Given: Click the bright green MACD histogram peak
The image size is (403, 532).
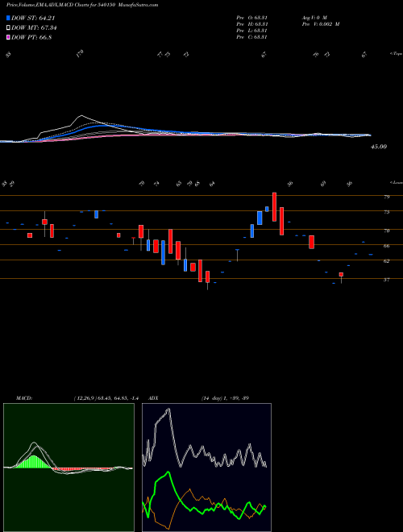Looking at the screenshot, I should pyautogui.click(x=34, y=462).
